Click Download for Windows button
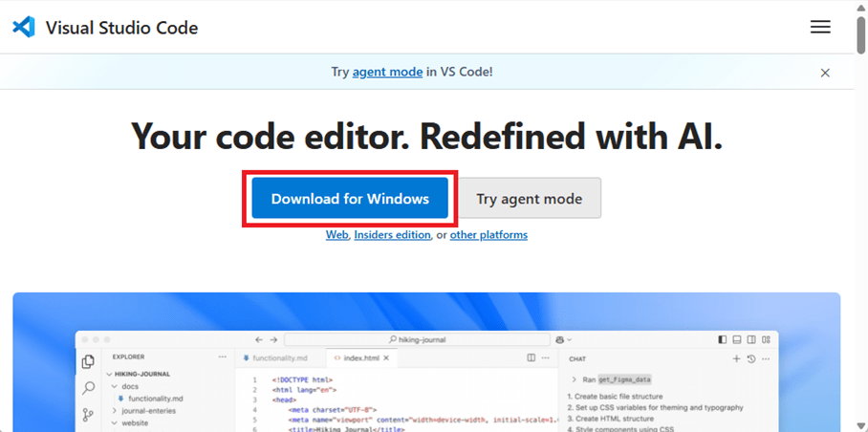 click(x=350, y=199)
